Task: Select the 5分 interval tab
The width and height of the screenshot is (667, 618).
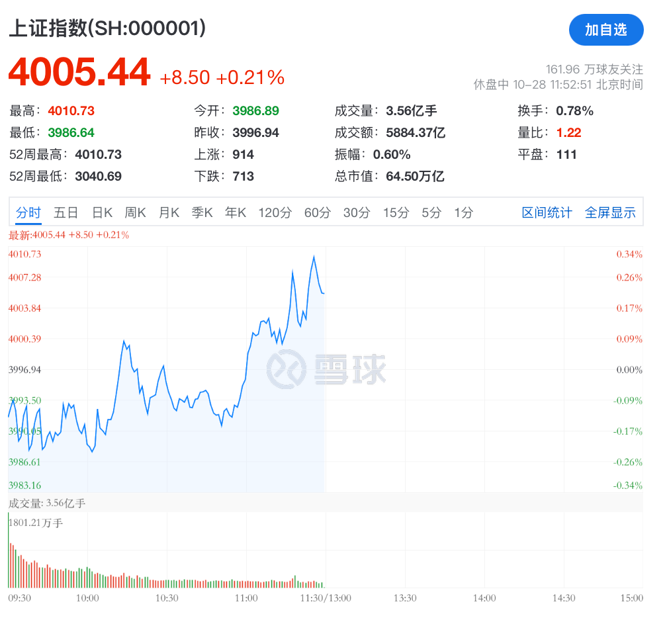Action: pyautogui.click(x=431, y=212)
